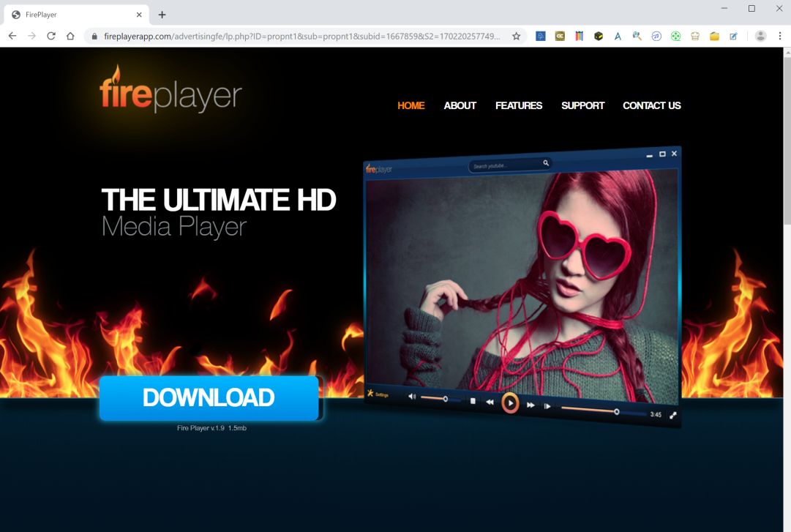Click the fireplayer logo

pyautogui.click(x=170, y=91)
